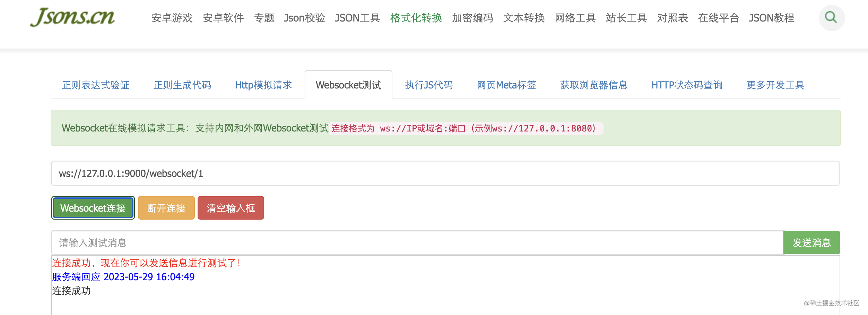Open 安卓游戏 menu item
This screenshot has width=868, height=315.
172,18
